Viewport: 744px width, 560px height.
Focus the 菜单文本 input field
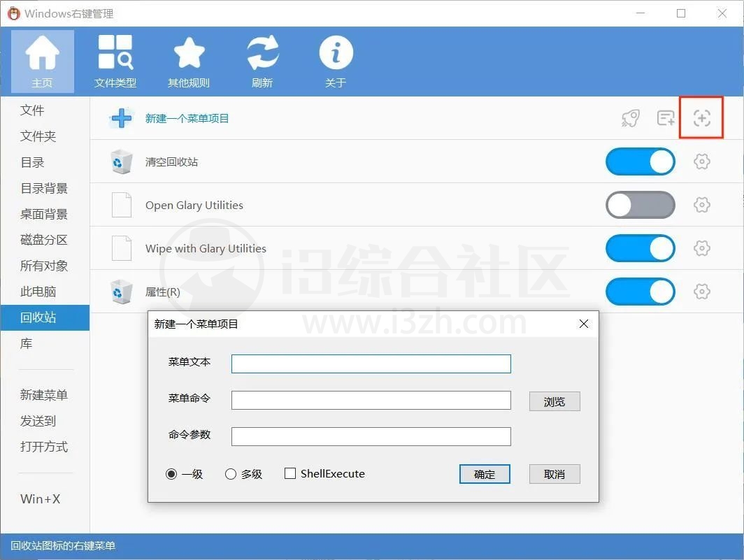click(x=371, y=364)
